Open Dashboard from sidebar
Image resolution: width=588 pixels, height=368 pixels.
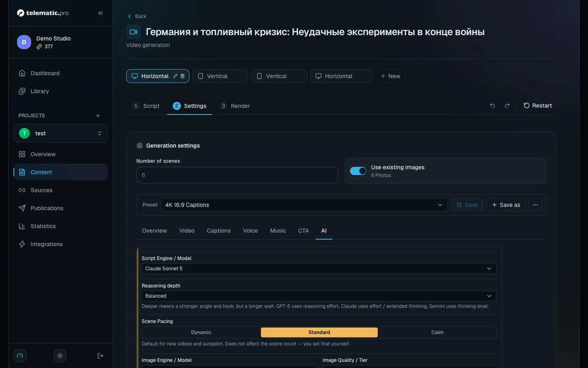(60, 73)
